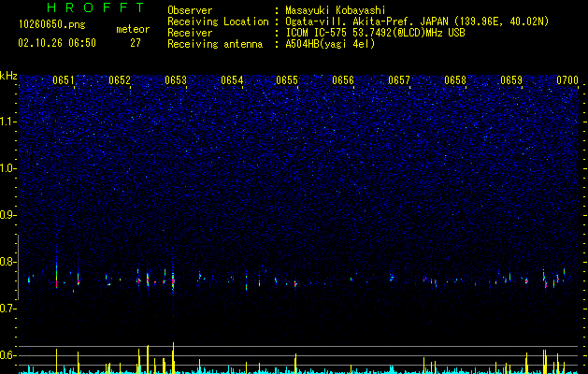Screen dimensions: 588x374
Task: Select the A504HB(yagi 4el) antenna text
Action: point(330,44)
